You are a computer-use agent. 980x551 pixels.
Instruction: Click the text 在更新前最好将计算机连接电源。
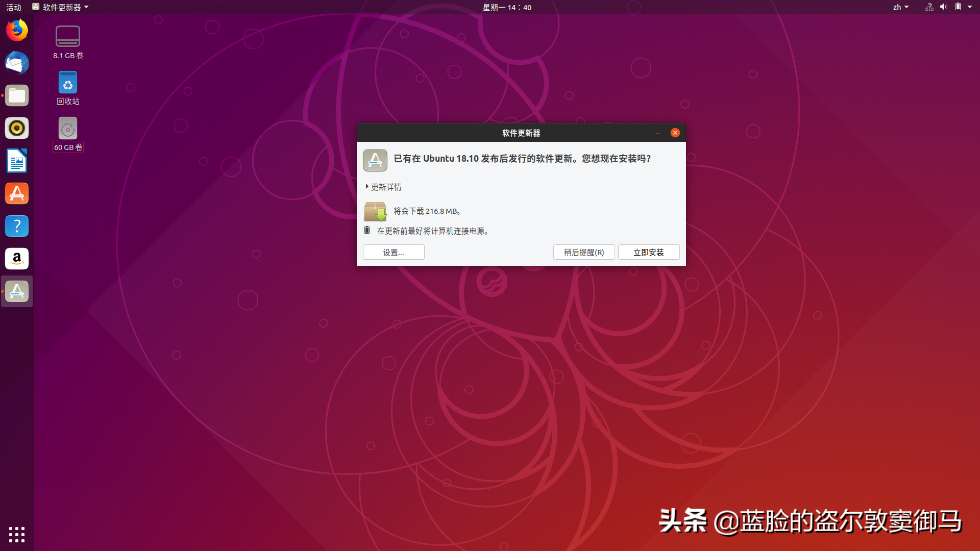434,231
